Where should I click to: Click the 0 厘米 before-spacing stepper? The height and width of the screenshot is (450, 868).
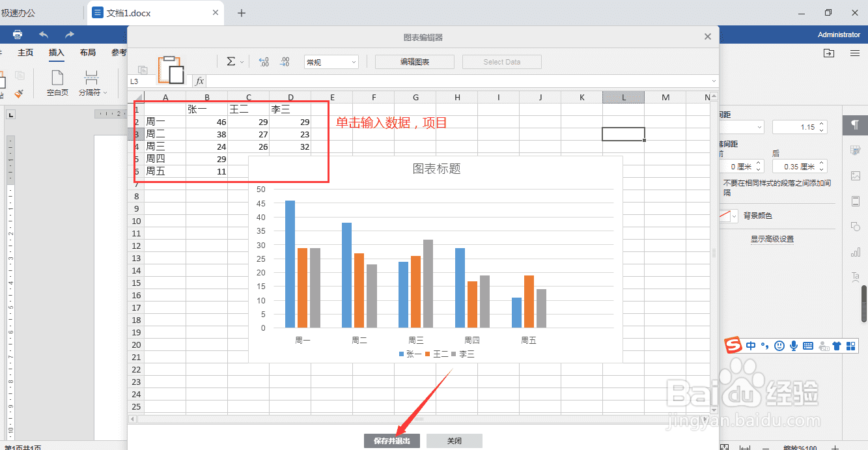point(742,167)
